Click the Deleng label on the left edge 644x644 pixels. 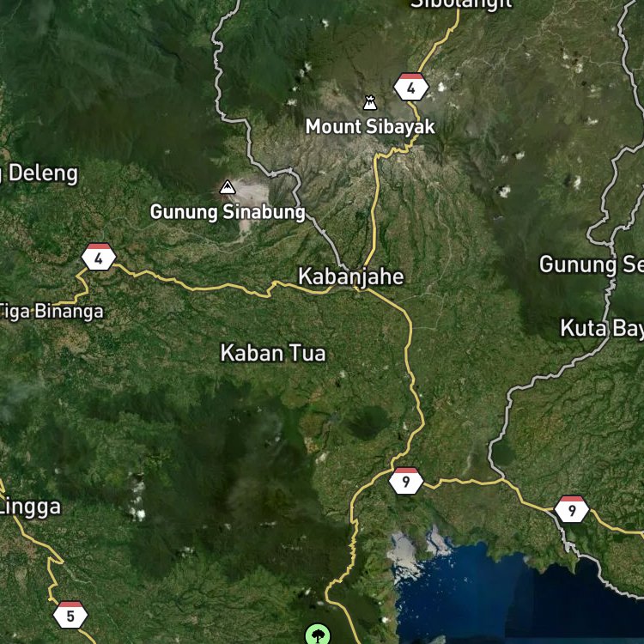[39, 173]
